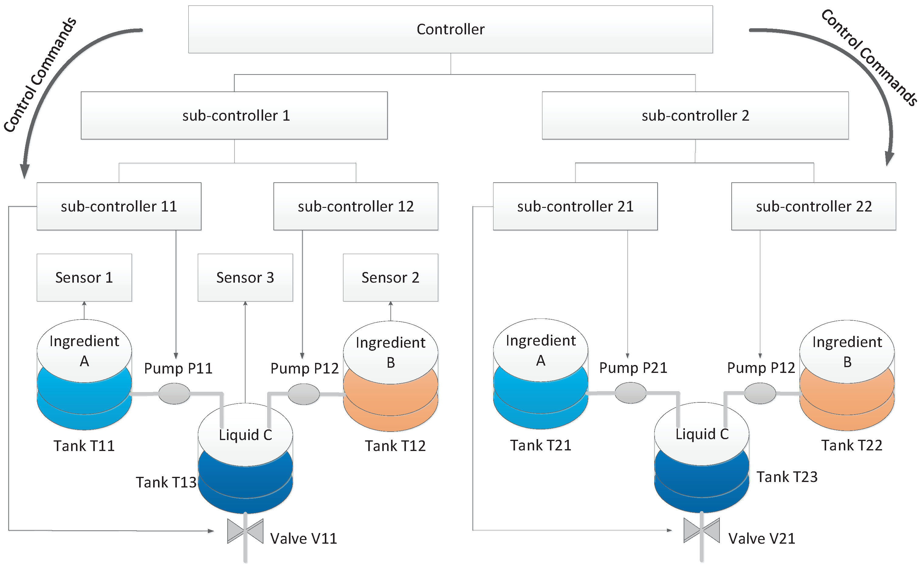Click the Sensor 1 box
This screenshot has height=568, width=924.
tap(84, 277)
